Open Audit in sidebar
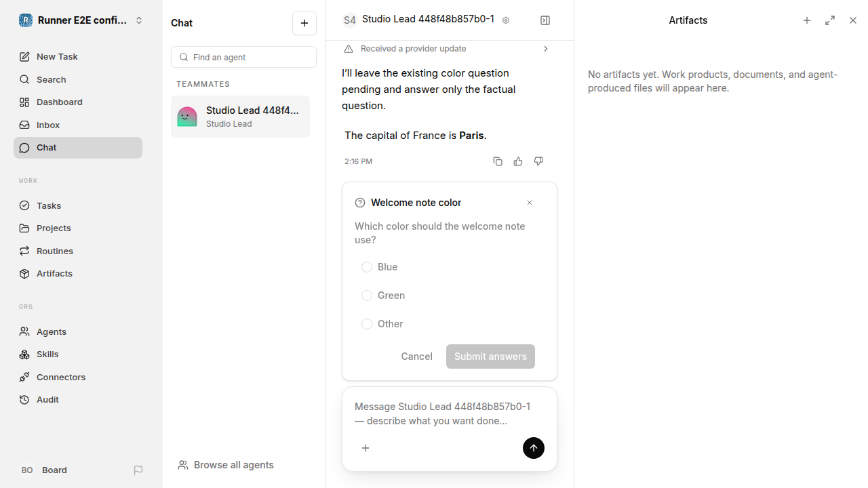868x488 pixels. tap(78, 399)
